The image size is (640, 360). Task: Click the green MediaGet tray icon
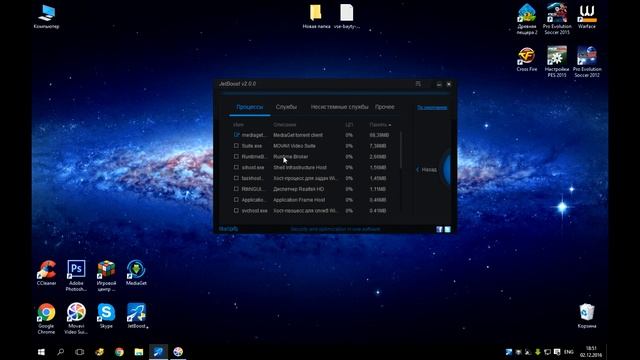click(538, 352)
